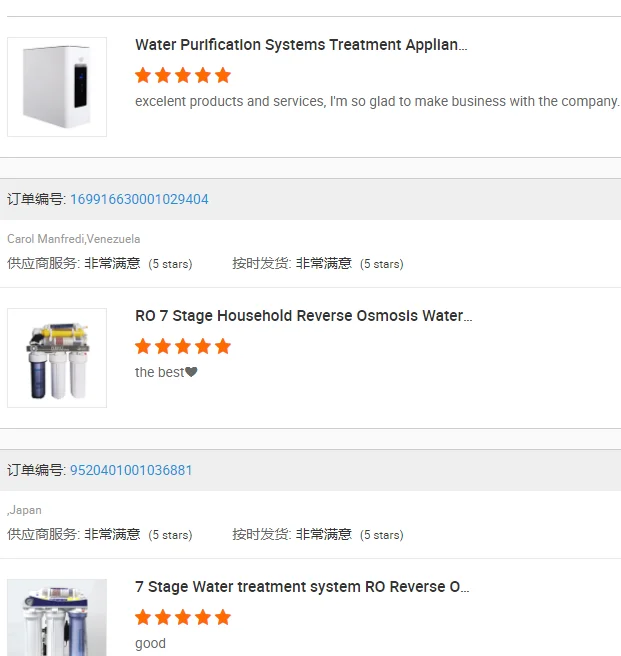Click 按时发货 rating under Carol Manfredi
The height and width of the screenshot is (656, 621).
318,264
